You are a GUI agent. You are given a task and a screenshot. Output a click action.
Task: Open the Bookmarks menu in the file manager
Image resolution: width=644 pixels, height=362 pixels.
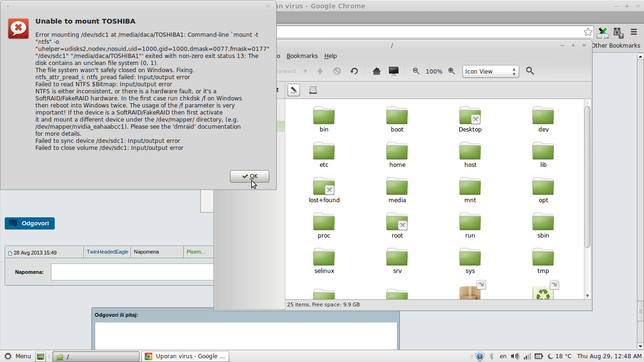pos(302,56)
